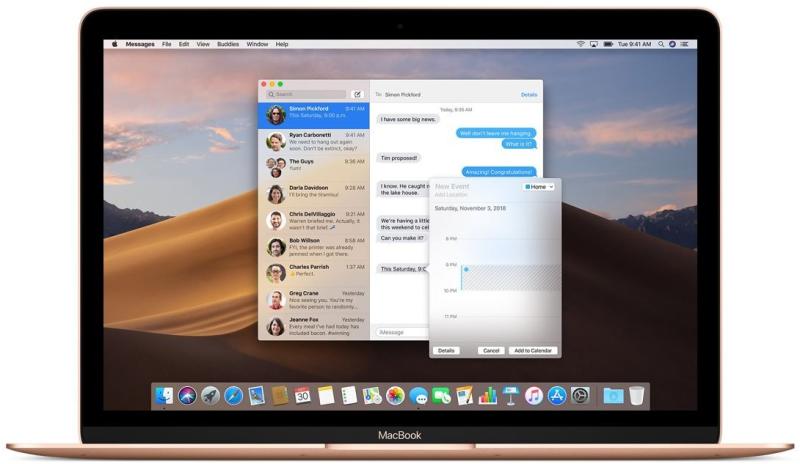Screen dimensions: 800x464
Task: Open Downloads folder in the dock
Action: click(x=613, y=396)
